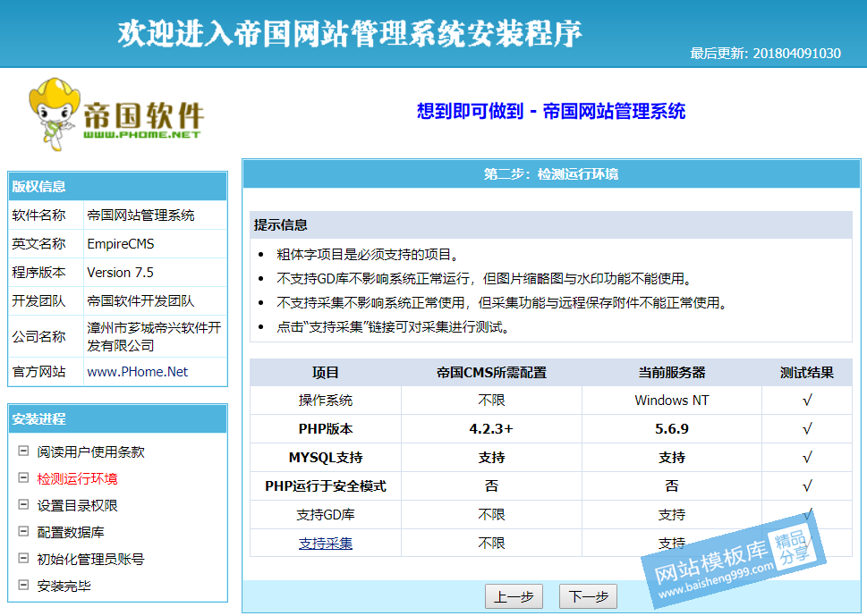Click the 软件名称 label cell
Image resolution: width=867 pixels, height=616 pixels.
46,215
